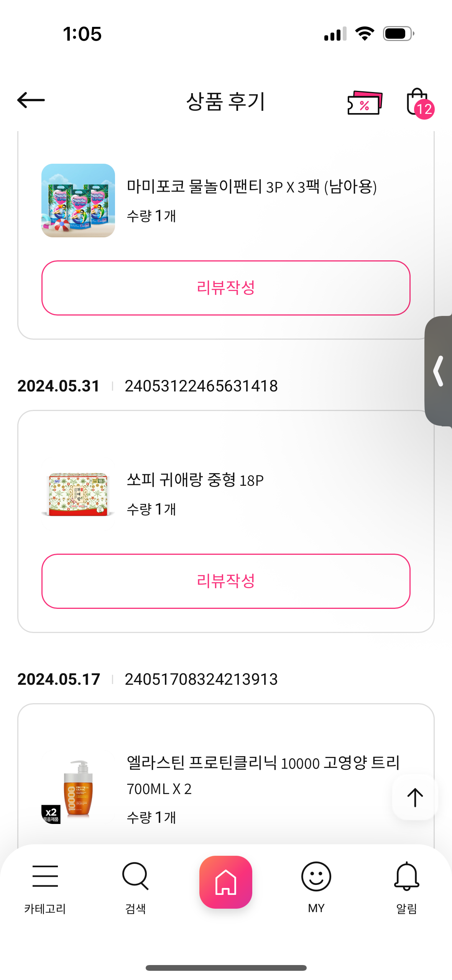Open the 엘라스틴 shampoo product thumbnail
This screenshot has height=980, width=452.
click(x=78, y=789)
